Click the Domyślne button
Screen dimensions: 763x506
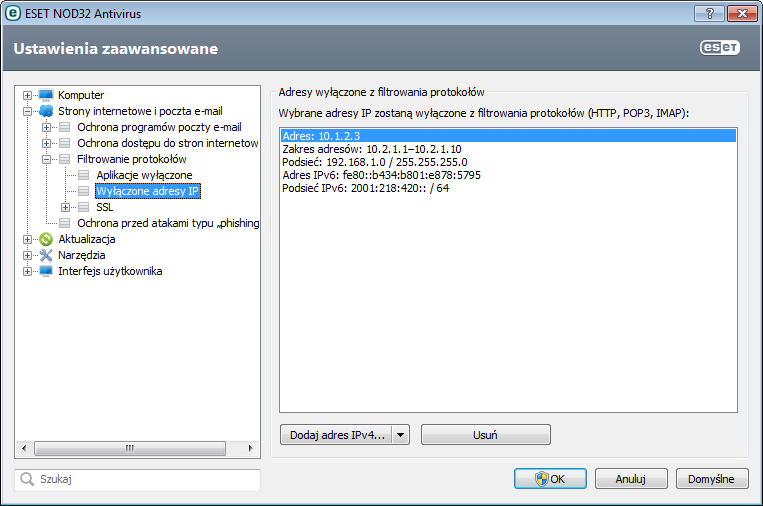coord(711,479)
